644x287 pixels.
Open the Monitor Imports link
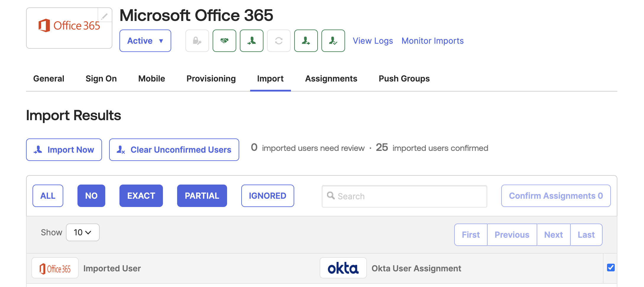pos(433,41)
